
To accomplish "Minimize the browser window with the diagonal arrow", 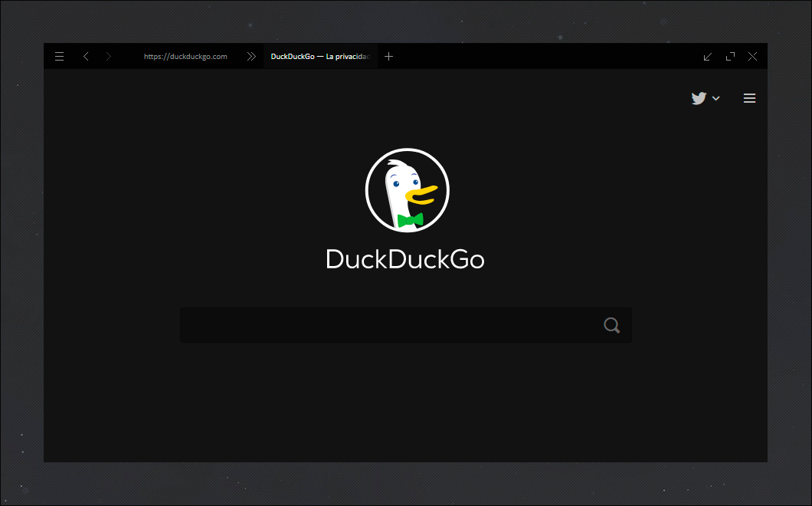I will 707,57.
